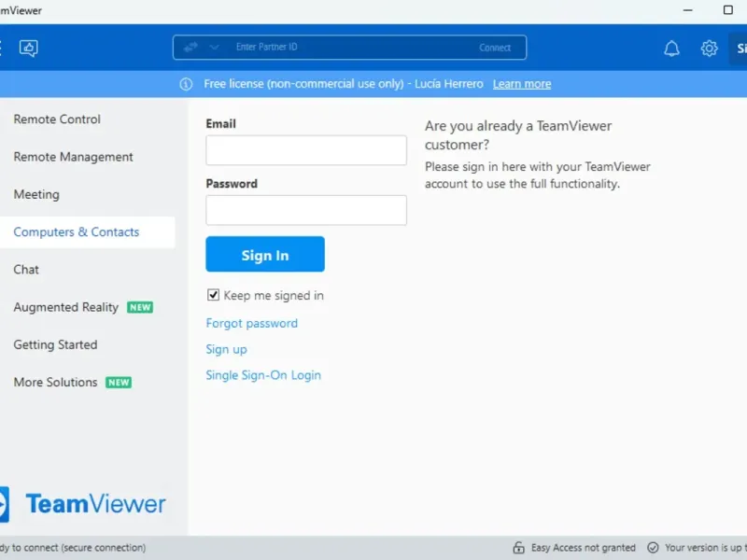Select Remote Control in sidebar
This screenshot has height=560, width=747.
tap(57, 119)
